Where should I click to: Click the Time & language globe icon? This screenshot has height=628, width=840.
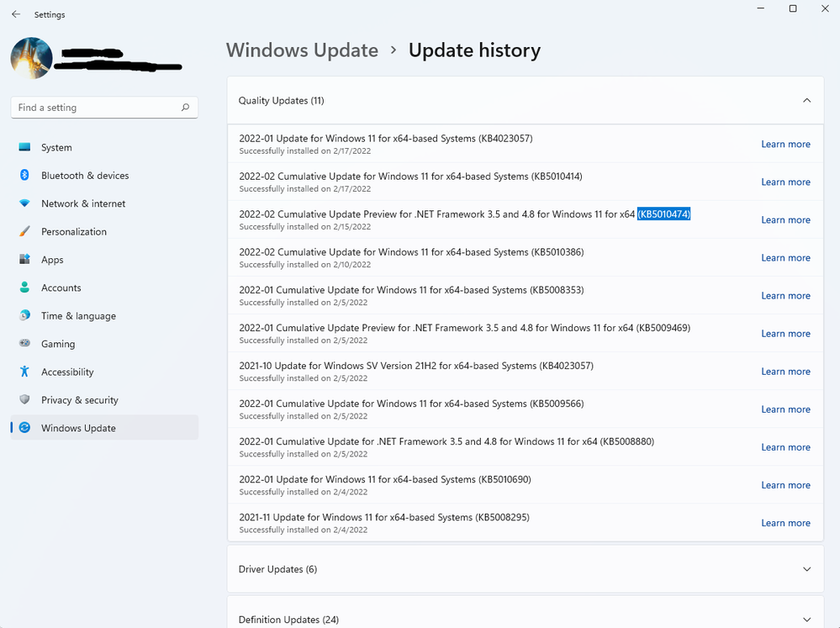[24, 315]
